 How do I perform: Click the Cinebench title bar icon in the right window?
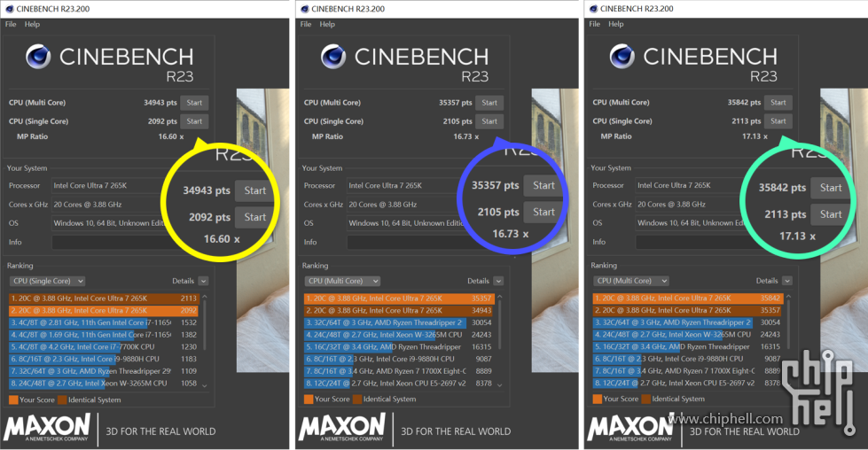pos(591,8)
